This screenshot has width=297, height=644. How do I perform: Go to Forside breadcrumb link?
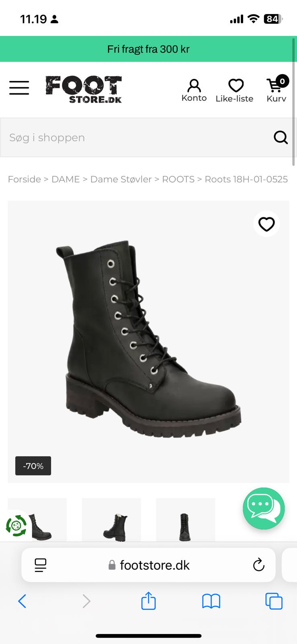(25, 179)
